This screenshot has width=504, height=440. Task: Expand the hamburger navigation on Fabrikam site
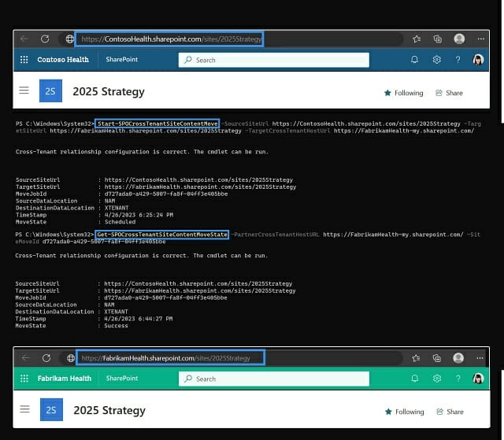coord(24,411)
